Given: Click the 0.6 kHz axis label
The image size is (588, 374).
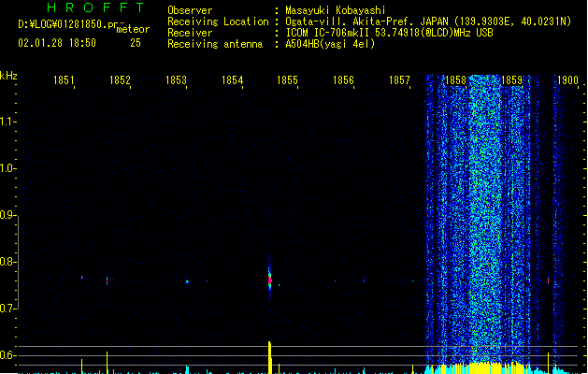Looking at the screenshot, I should (x=7, y=355).
